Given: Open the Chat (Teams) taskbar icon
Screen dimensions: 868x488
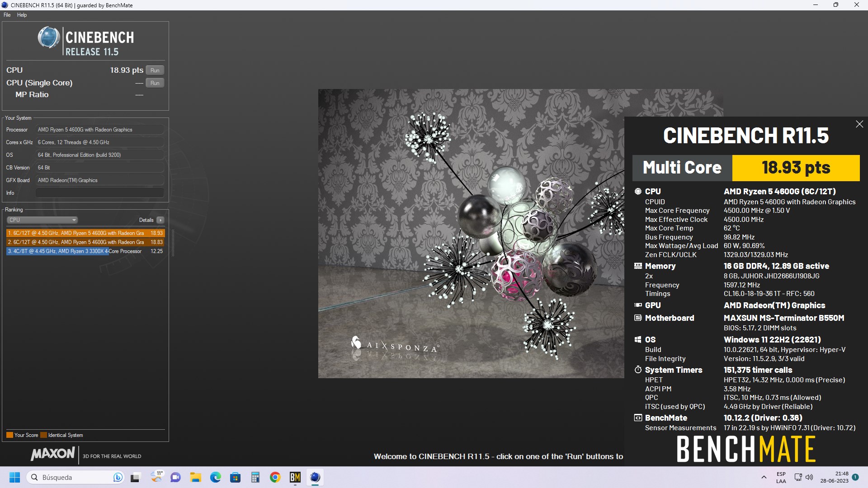Looking at the screenshot, I should (x=175, y=477).
